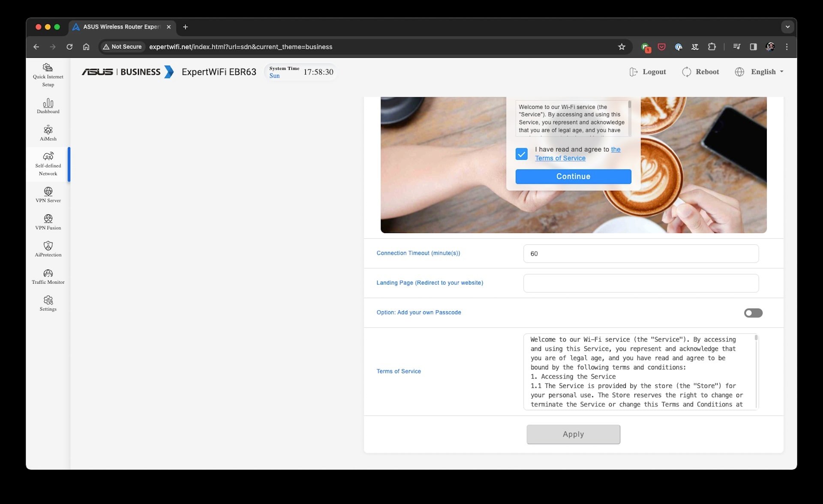Click the Continue button on splash page

[x=573, y=176]
